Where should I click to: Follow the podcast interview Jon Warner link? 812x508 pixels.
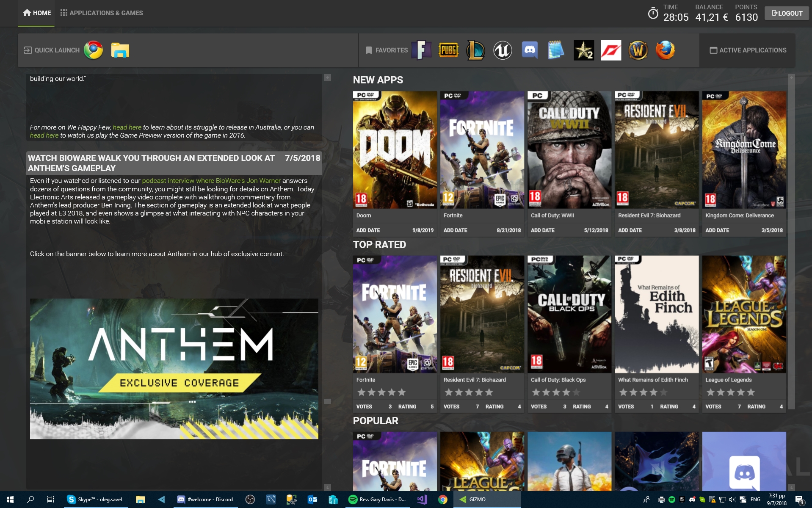pyautogui.click(x=211, y=181)
